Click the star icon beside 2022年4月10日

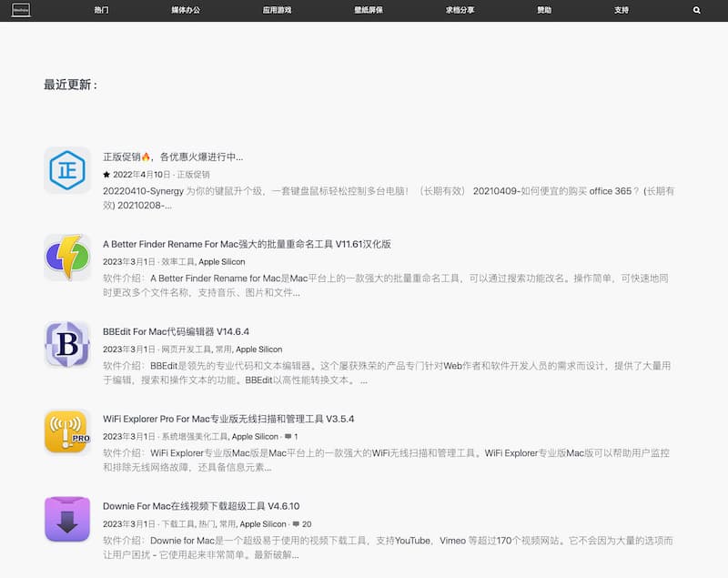pos(106,175)
